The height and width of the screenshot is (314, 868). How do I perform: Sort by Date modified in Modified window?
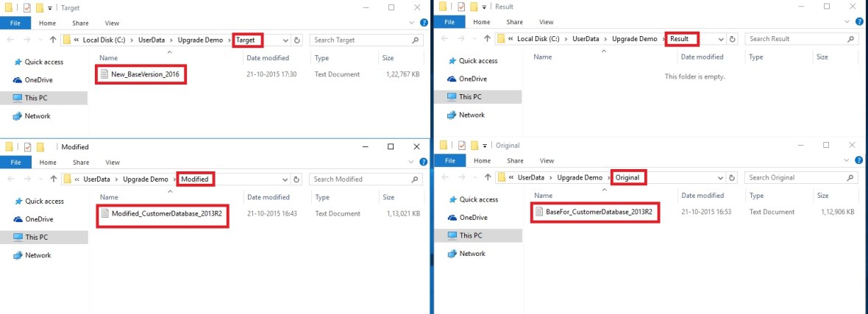pos(268,197)
